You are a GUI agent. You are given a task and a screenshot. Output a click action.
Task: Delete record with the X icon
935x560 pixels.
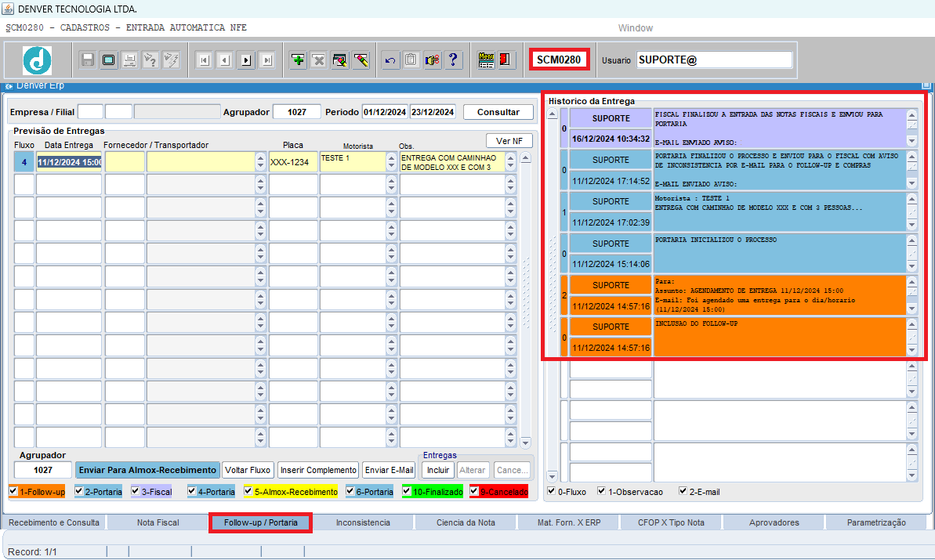[319, 60]
